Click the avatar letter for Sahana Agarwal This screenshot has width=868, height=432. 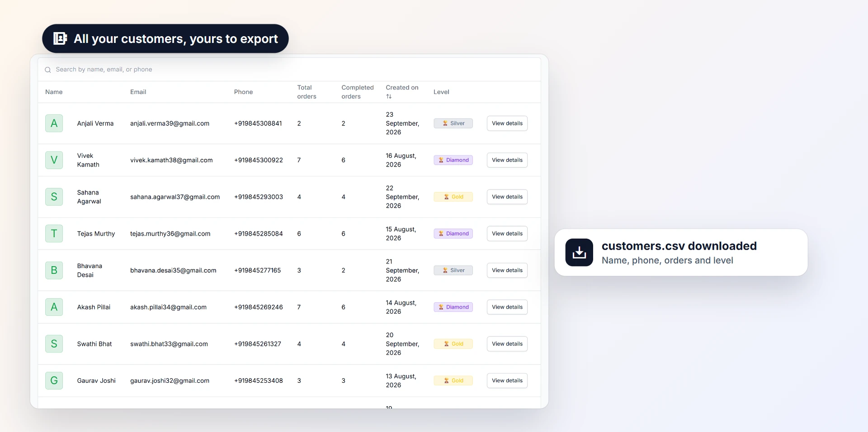click(54, 197)
